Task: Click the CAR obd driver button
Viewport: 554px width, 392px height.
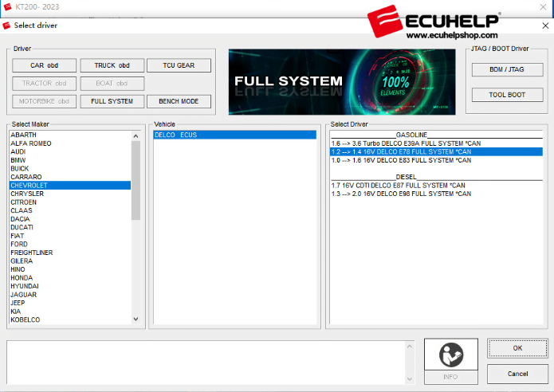Action: (x=44, y=65)
